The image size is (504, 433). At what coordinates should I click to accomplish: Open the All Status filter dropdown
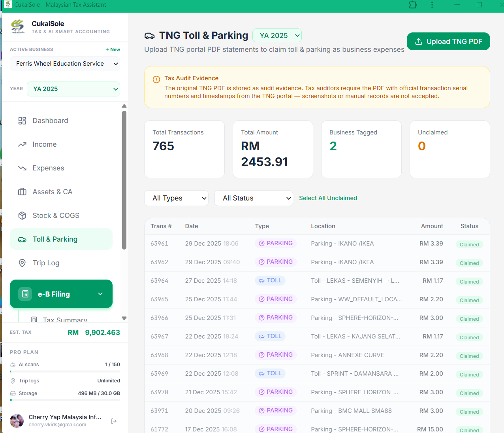pyautogui.click(x=254, y=198)
